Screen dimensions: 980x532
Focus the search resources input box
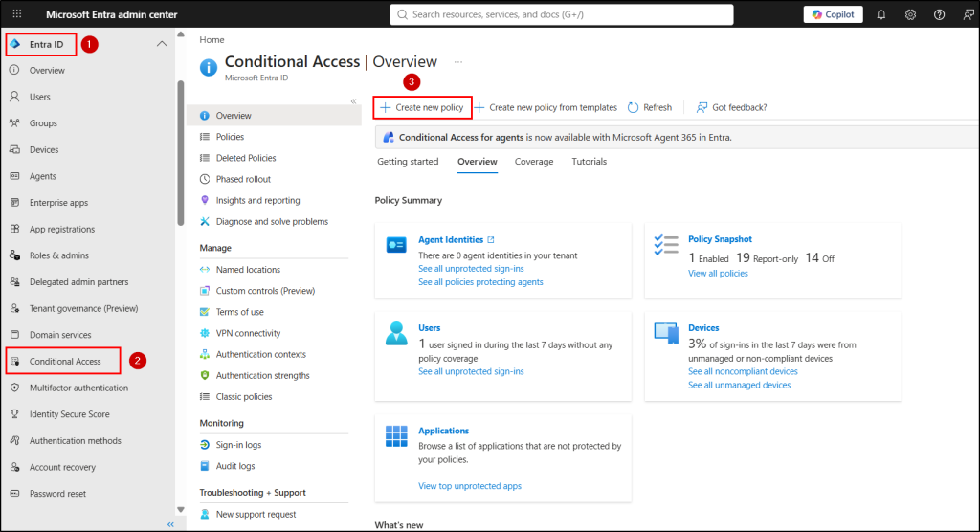(561, 14)
